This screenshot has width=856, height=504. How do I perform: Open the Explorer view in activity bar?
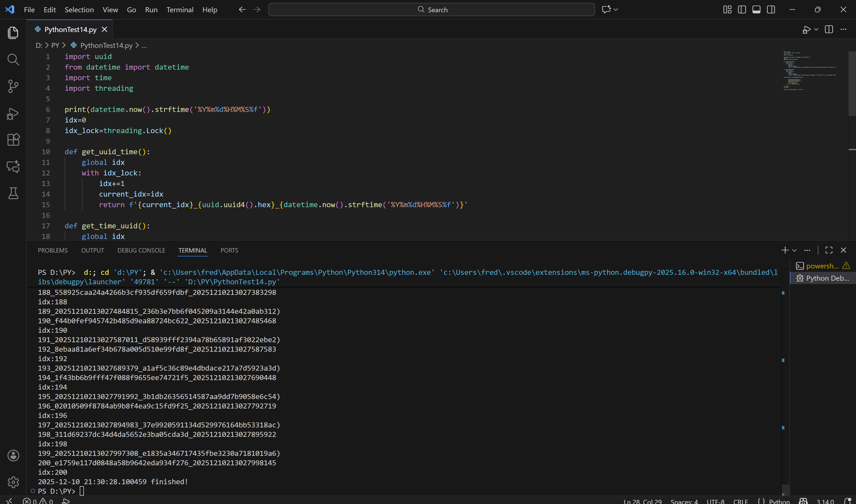tap(13, 33)
